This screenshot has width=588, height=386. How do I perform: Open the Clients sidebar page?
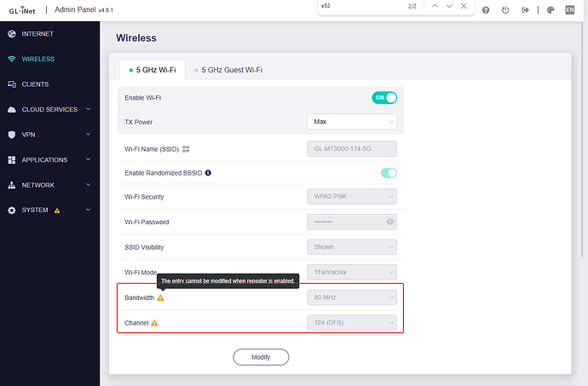[35, 84]
